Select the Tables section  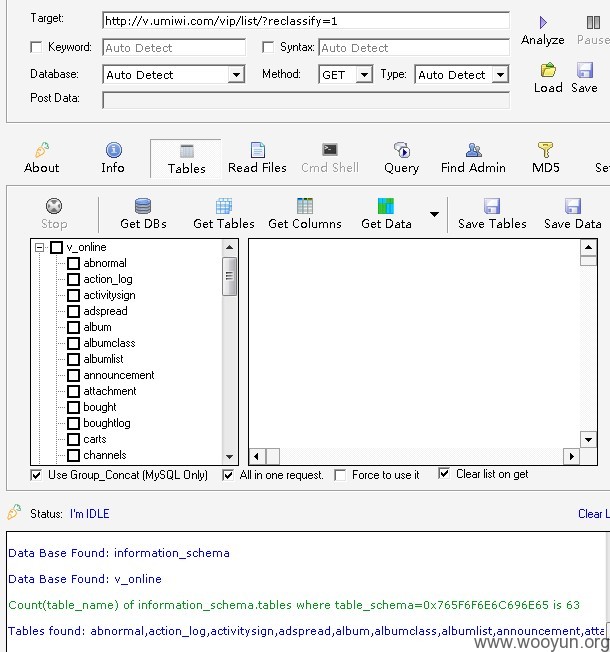(x=186, y=159)
